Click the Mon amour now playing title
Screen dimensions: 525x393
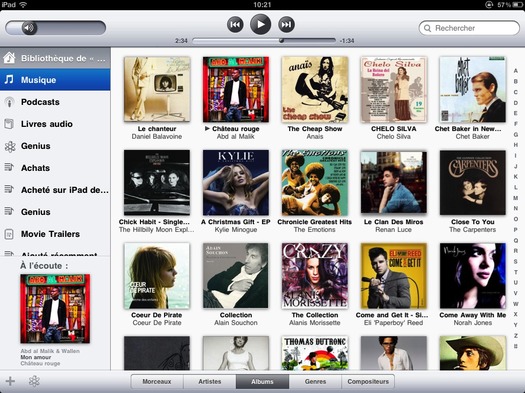[36, 357]
